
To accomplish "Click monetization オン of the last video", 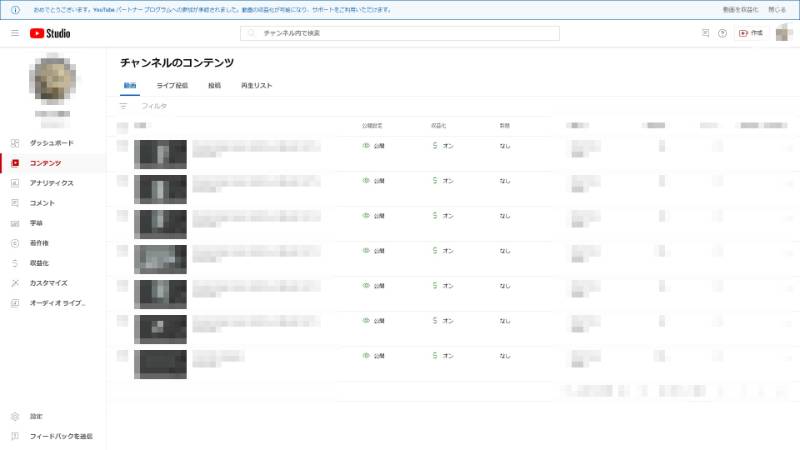I will [x=448, y=356].
